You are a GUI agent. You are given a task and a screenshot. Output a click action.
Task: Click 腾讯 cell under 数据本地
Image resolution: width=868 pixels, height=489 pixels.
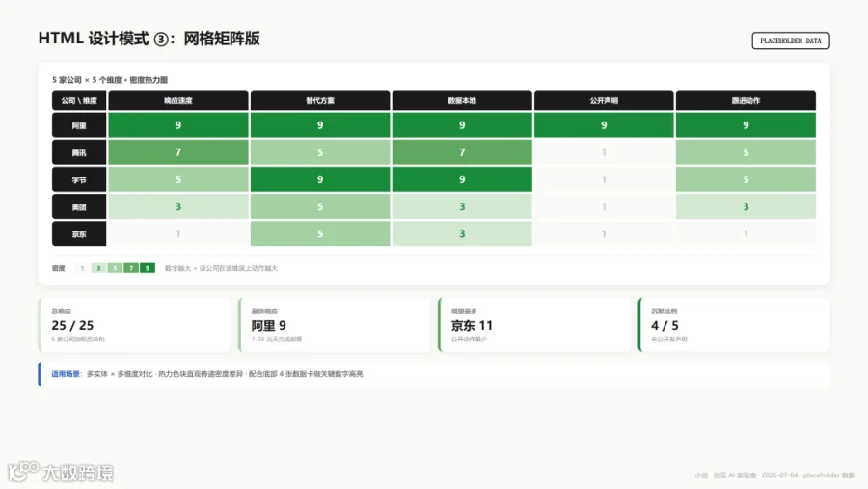[462, 152]
